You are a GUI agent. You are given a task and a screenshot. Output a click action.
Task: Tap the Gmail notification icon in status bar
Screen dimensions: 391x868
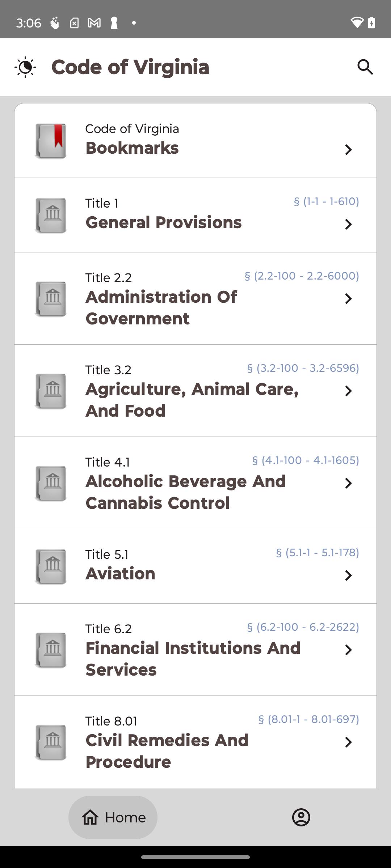(94, 23)
